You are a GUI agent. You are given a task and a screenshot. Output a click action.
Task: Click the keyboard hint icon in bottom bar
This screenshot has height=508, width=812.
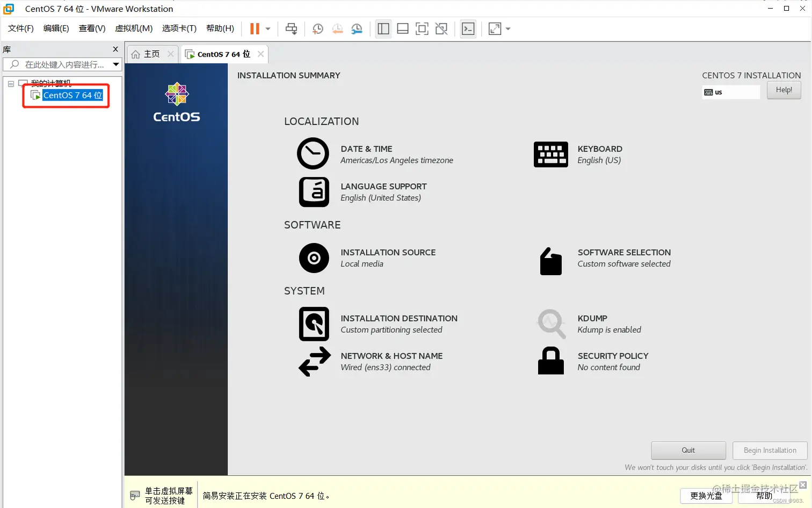(x=135, y=495)
